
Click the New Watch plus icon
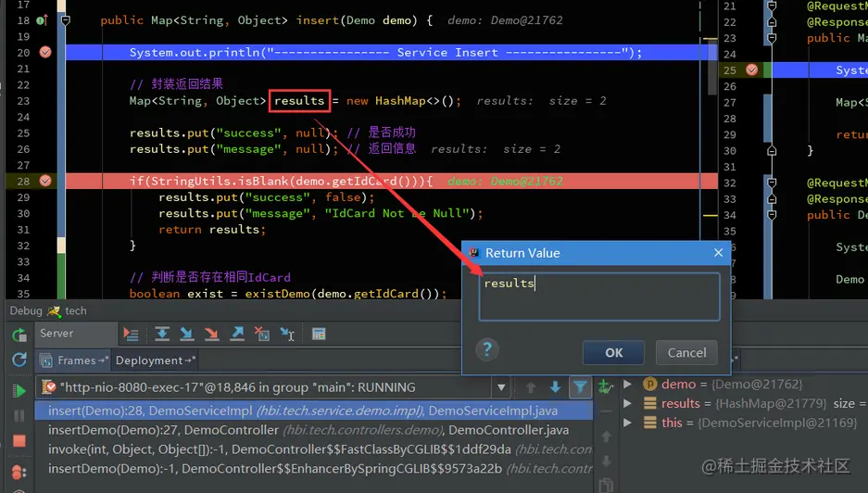point(605,387)
